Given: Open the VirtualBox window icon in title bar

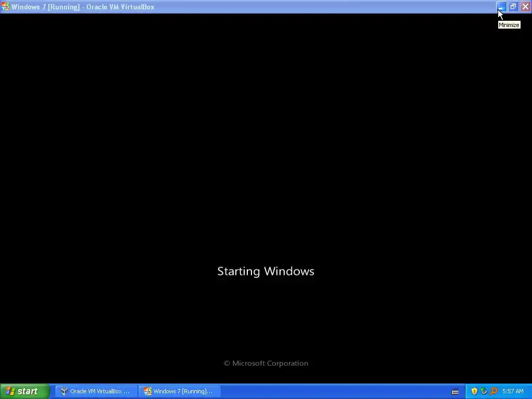Looking at the screenshot, I should [5, 6].
